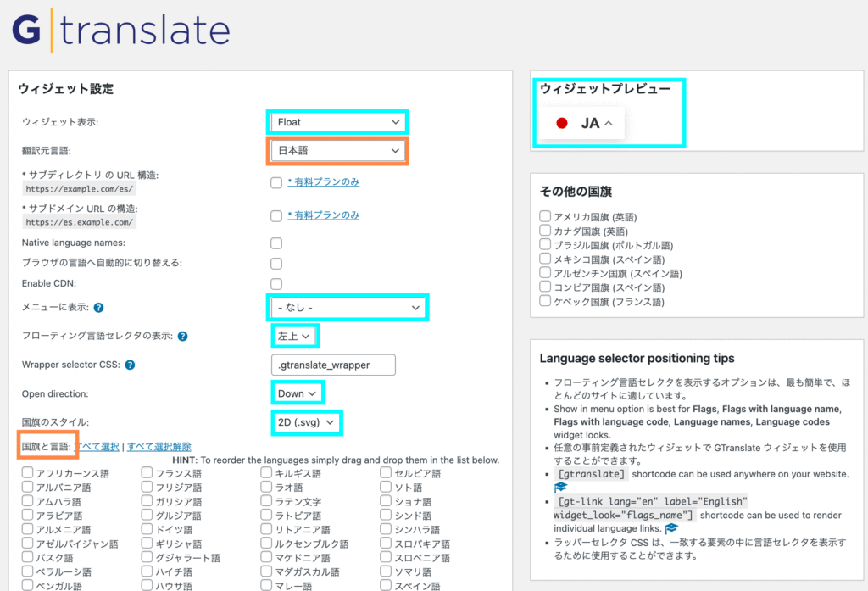Open the 国旗のスタイル 2D (.svg) dropdown
Viewport: 868px width, 591px height.
click(306, 421)
